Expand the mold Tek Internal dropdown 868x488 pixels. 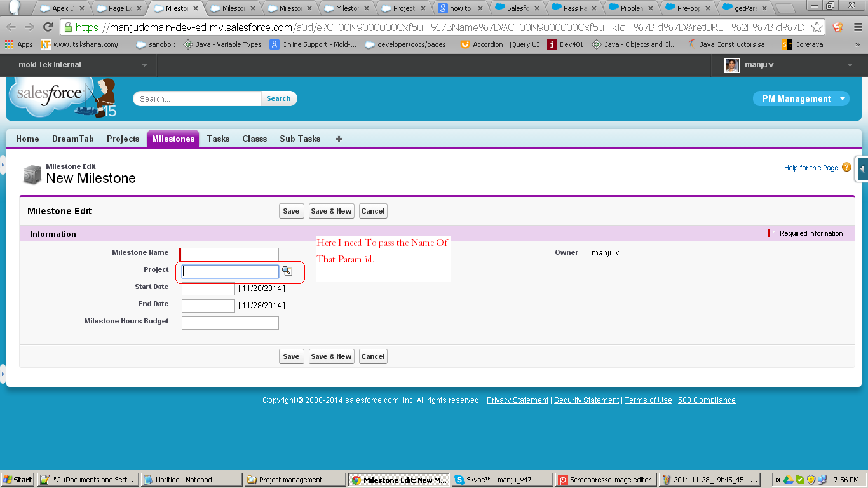pyautogui.click(x=144, y=65)
